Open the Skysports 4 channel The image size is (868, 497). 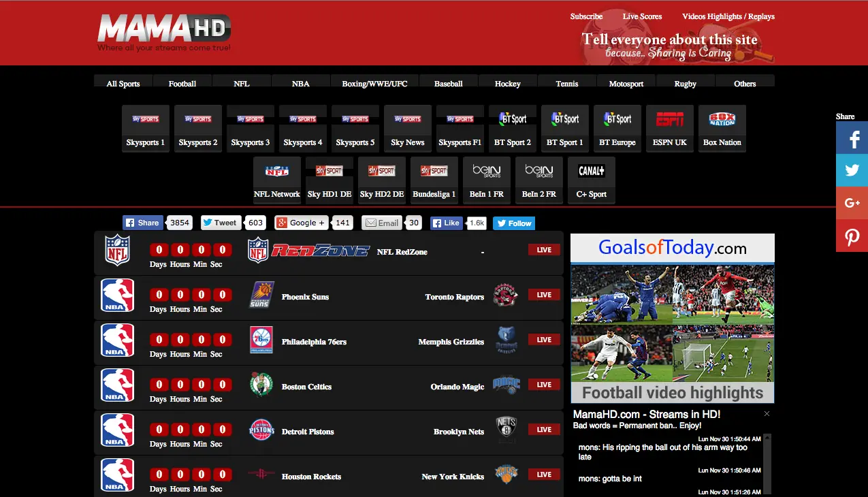tap(303, 128)
